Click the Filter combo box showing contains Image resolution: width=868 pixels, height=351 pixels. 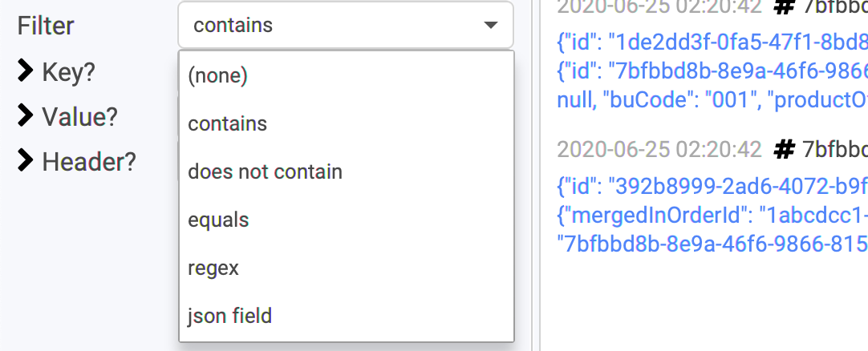346,25
